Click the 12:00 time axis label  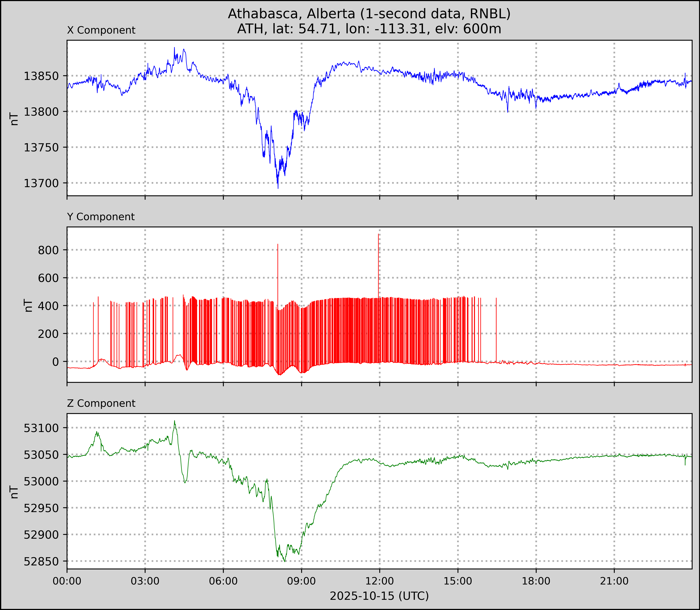(380, 581)
